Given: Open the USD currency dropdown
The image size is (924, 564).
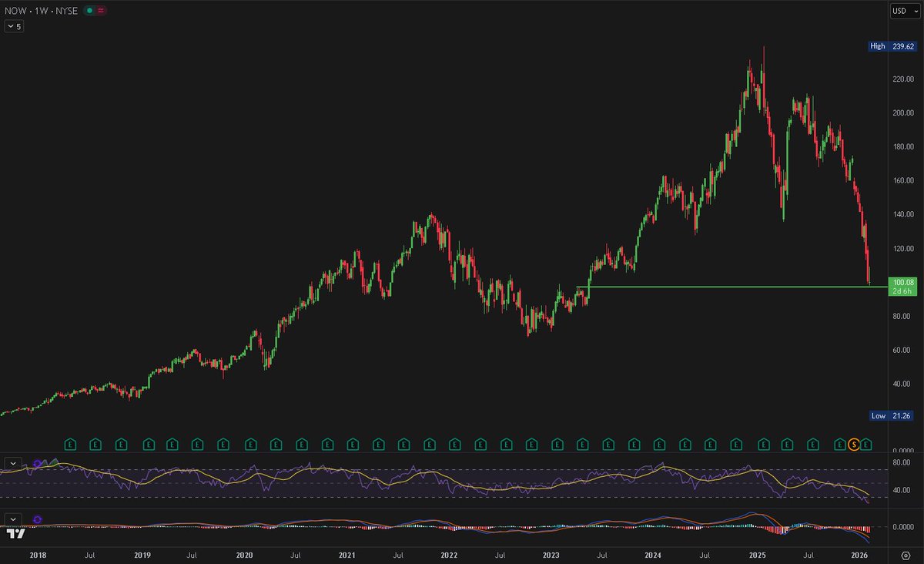Looking at the screenshot, I should click(x=899, y=11).
